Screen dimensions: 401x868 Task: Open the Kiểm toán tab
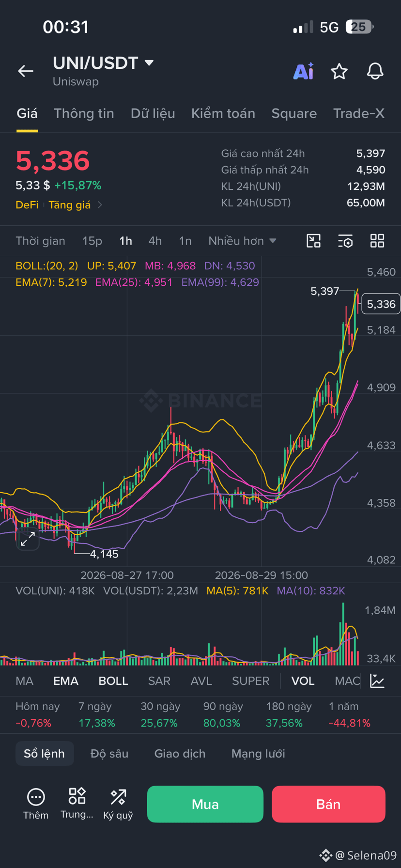tap(223, 113)
